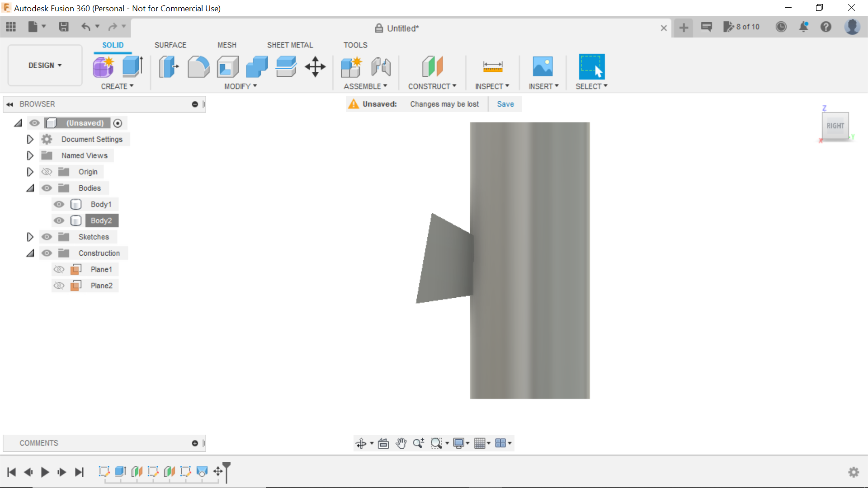Expand the Origin folder

(30, 172)
